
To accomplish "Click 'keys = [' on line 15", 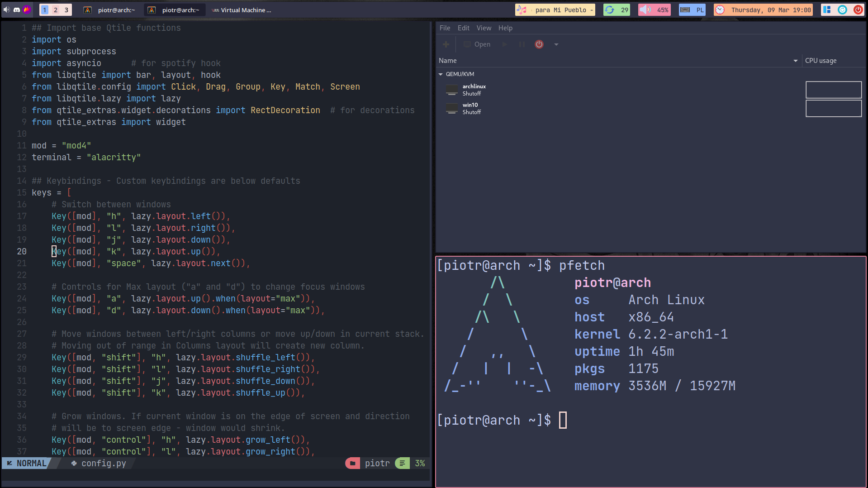I will 51,193.
